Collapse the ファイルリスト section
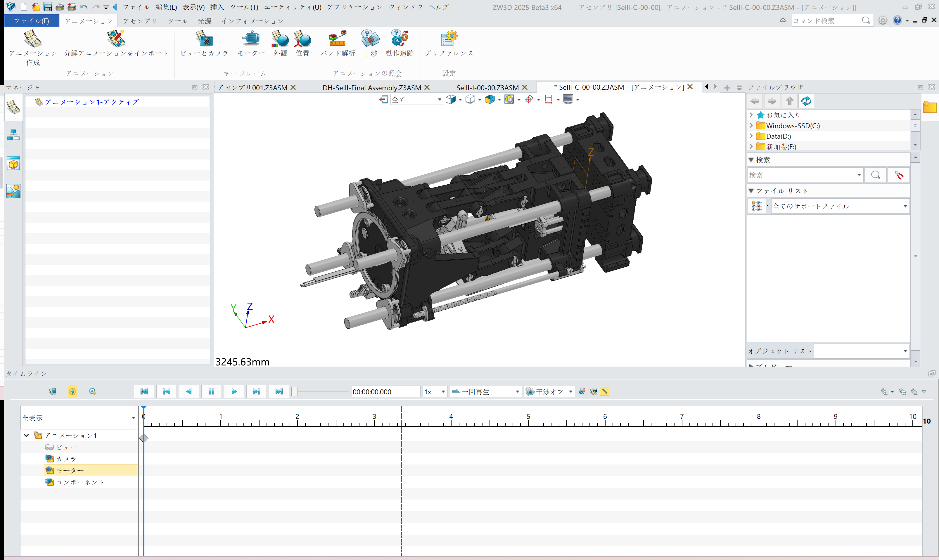The width and height of the screenshot is (939, 560). point(751,191)
